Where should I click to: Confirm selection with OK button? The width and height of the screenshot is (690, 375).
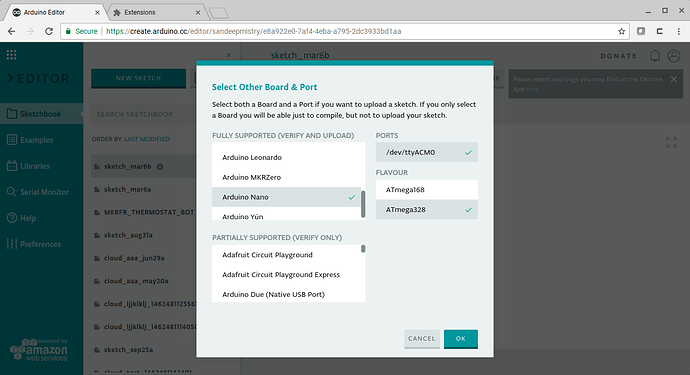[461, 339]
